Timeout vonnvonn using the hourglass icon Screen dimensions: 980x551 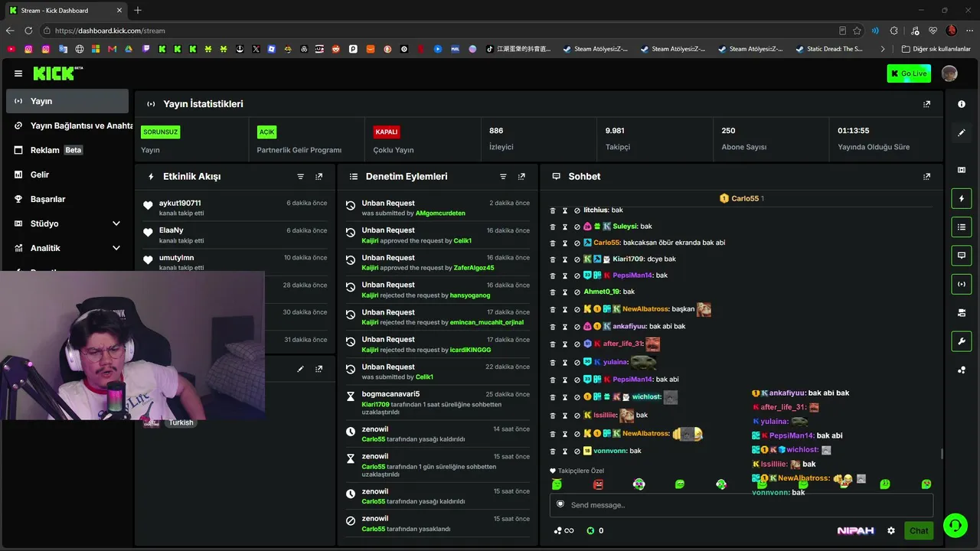(565, 452)
